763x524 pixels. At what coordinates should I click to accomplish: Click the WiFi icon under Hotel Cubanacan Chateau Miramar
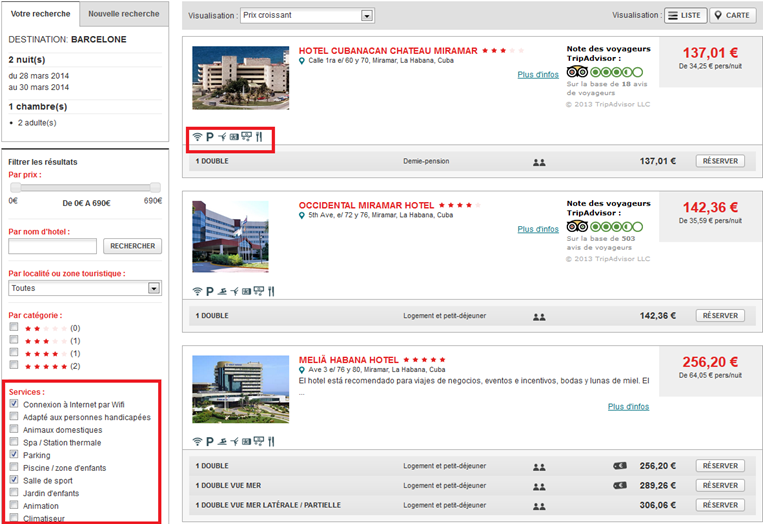tap(197, 136)
